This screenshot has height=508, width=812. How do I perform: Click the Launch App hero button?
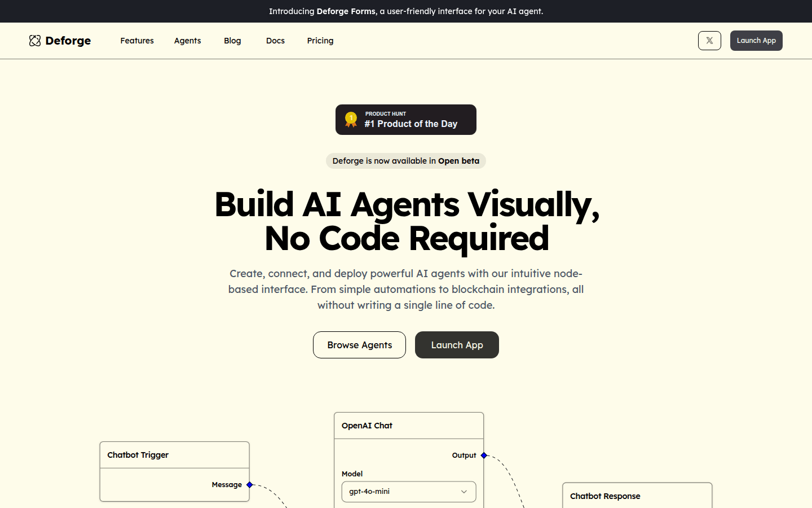[457, 345]
